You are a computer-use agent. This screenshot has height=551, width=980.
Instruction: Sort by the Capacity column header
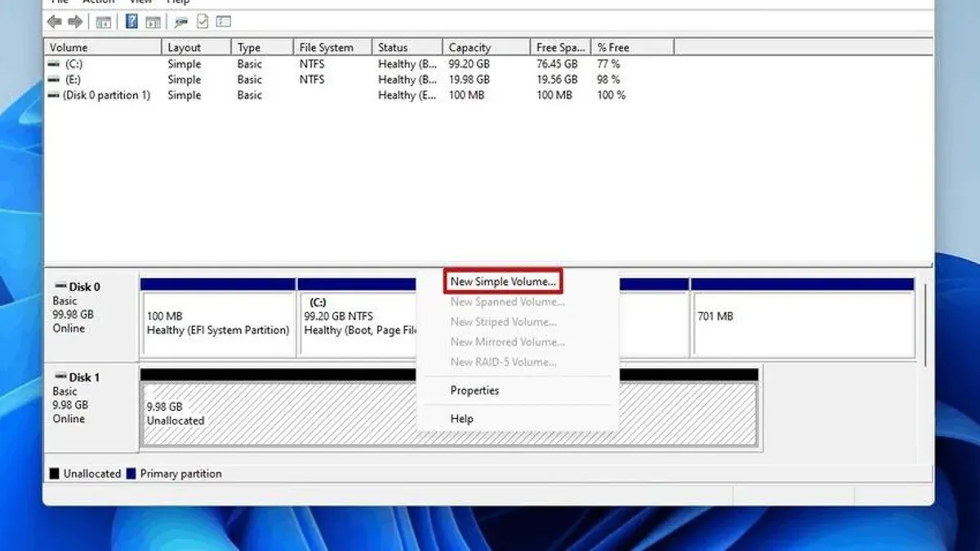tap(486, 47)
